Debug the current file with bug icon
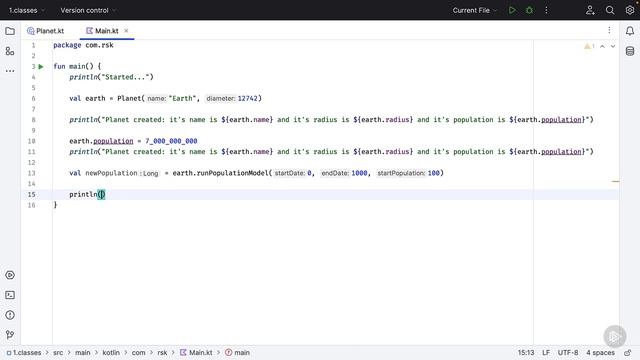 (529, 10)
